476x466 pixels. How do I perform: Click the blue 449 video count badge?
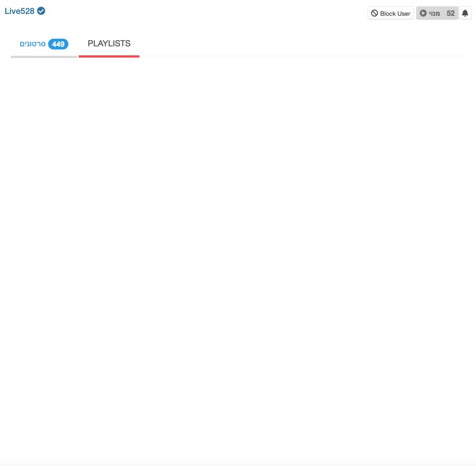[58, 44]
